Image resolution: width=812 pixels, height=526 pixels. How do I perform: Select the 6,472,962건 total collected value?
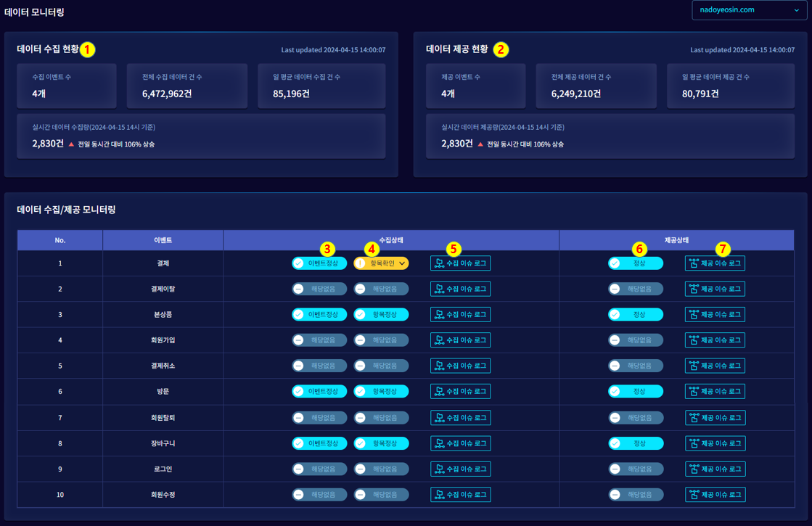coord(167,94)
